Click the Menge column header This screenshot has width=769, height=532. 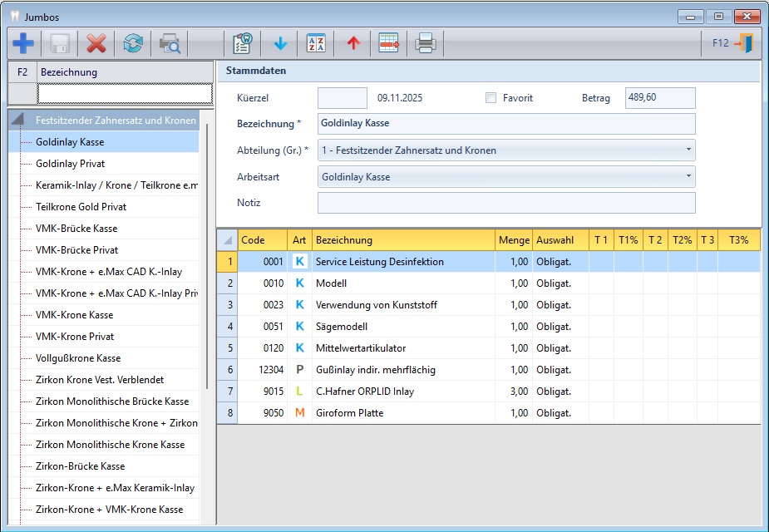[x=514, y=240]
